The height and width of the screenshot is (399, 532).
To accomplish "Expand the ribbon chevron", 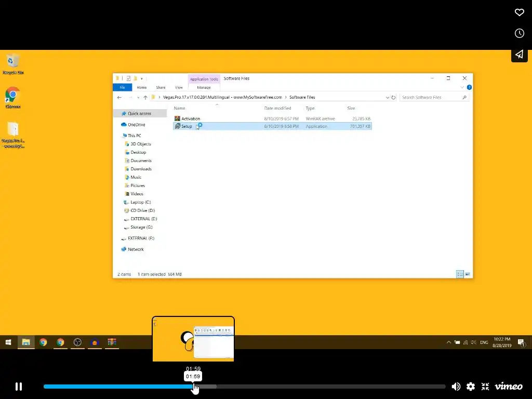I will [462, 87].
